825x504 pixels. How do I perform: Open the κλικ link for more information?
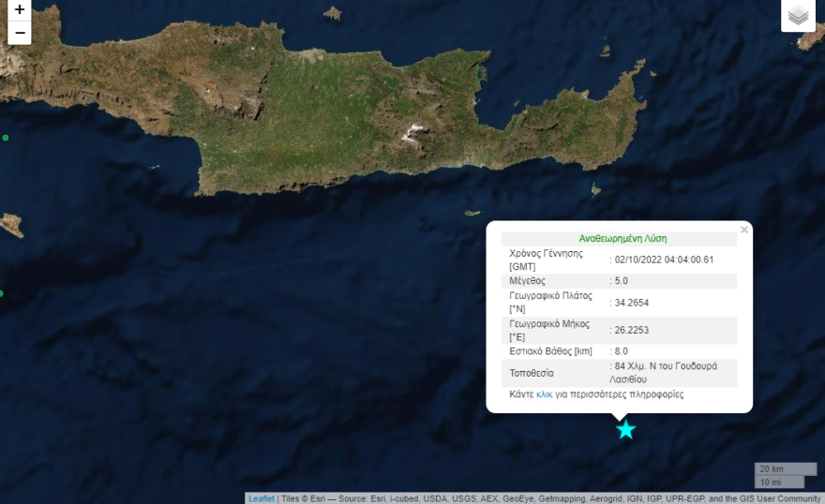click(x=544, y=394)
